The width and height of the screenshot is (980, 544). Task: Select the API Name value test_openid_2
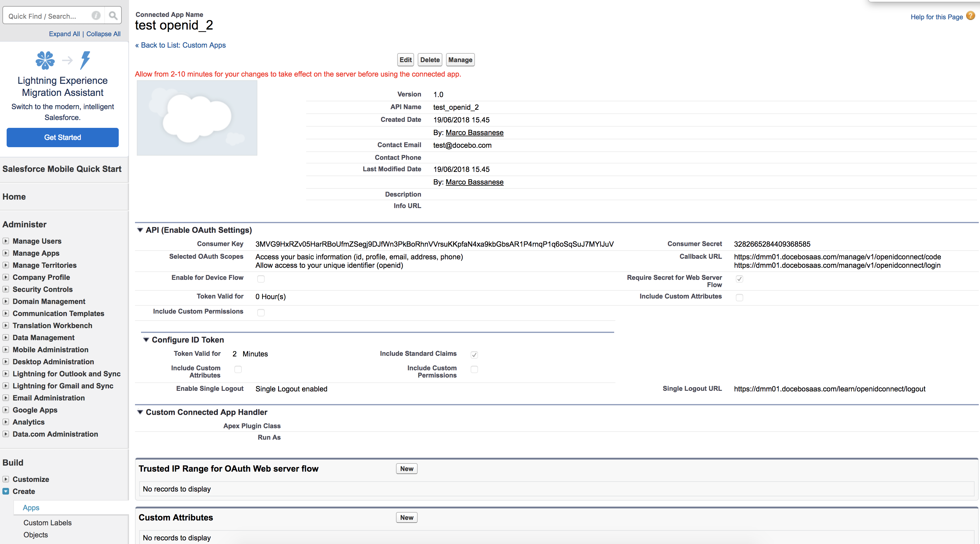[456, 107]
